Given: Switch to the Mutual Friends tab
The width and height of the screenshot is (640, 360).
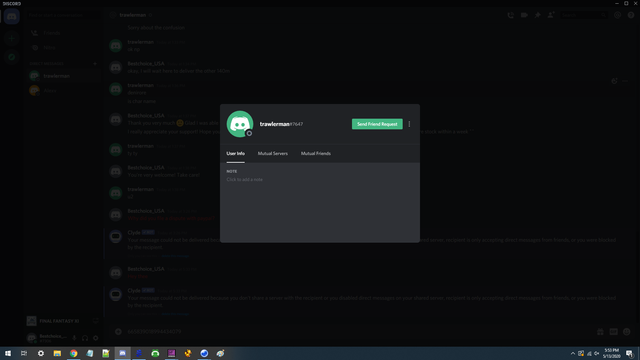Looking at the screenshot, I should tap(316, 153).
